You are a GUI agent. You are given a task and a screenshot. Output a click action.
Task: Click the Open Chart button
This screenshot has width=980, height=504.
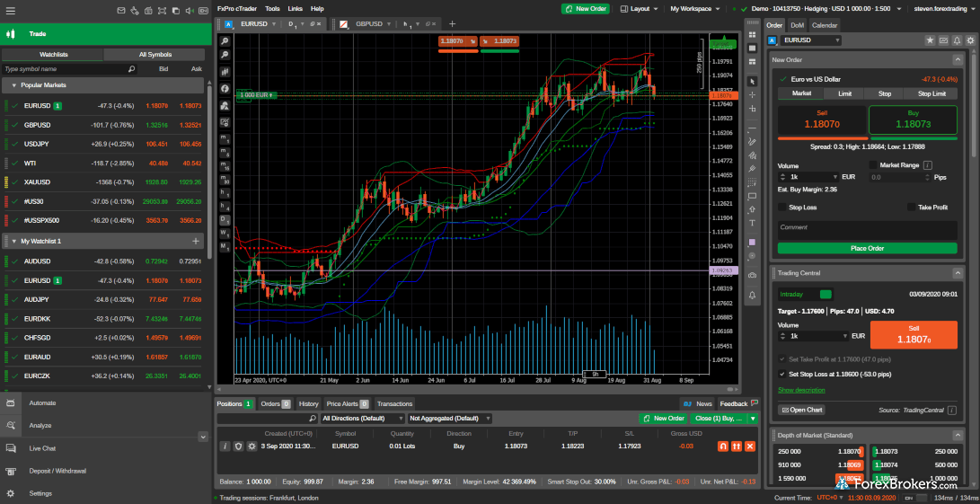pyautogui.click(x=801, y=411)
